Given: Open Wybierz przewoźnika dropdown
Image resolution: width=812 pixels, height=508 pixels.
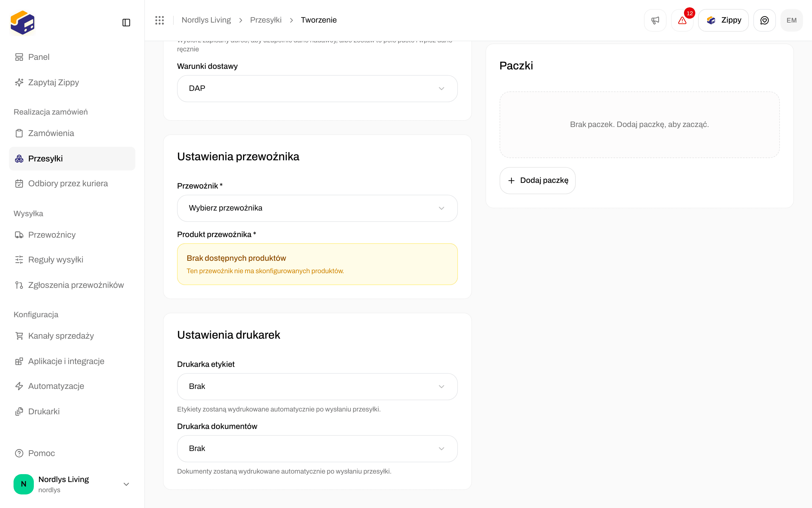Looking at the screenshot, I should pos(317,208).
